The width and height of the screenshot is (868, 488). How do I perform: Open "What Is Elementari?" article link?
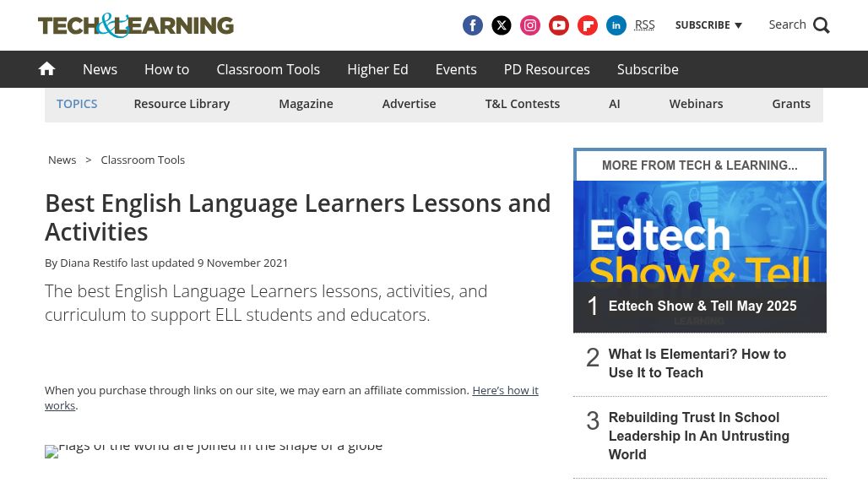697,364
